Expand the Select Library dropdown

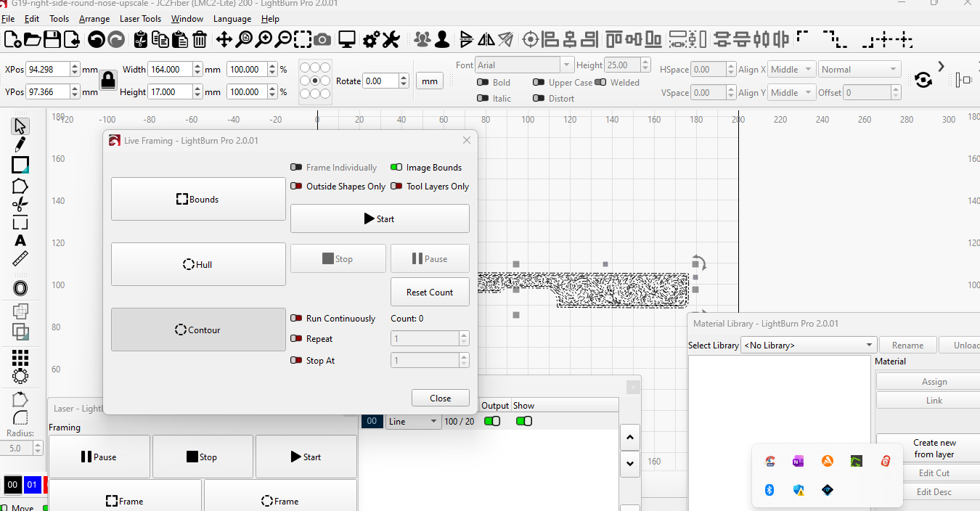coord(808,346)
